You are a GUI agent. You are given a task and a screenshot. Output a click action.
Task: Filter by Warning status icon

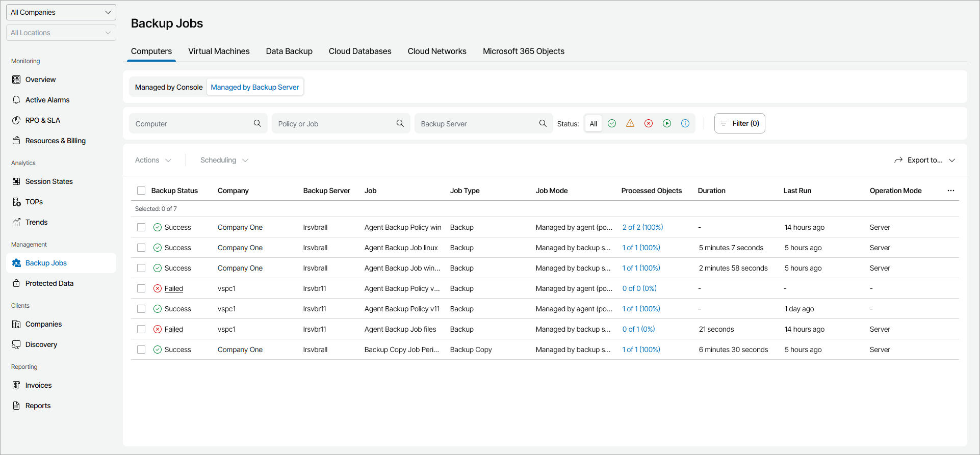[x=630, y=123]
